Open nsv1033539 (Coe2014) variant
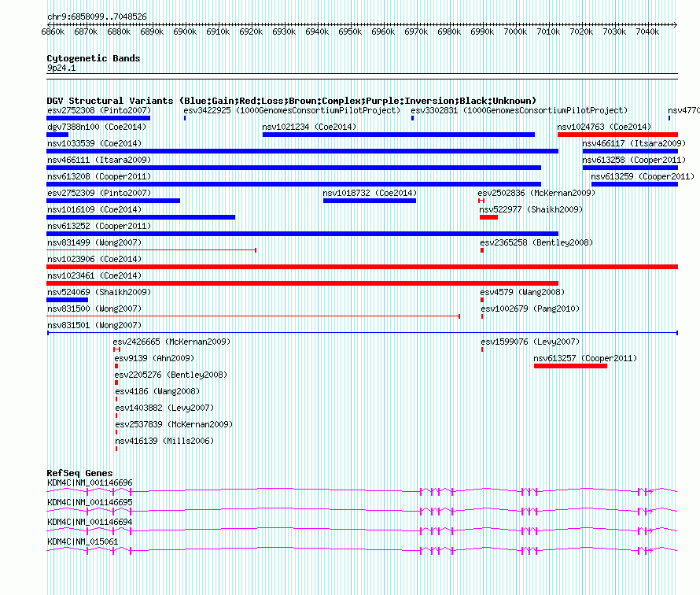This screenshot has width=700, height=595. (x=94, y=143)
